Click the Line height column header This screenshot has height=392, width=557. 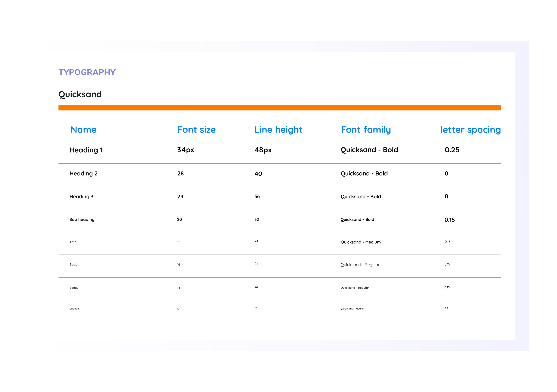tap(278, 130)
